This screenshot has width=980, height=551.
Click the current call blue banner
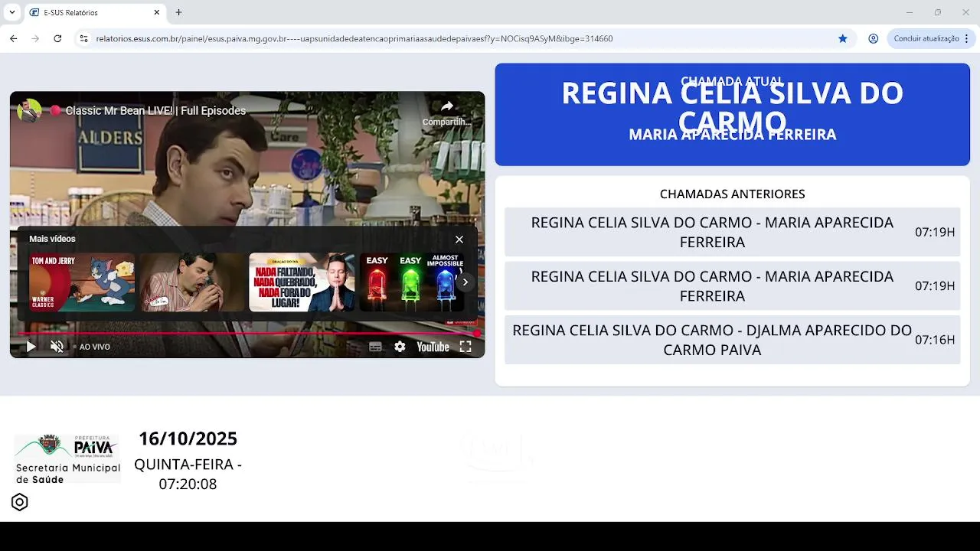pyautogui.click(x=732, y=114)
